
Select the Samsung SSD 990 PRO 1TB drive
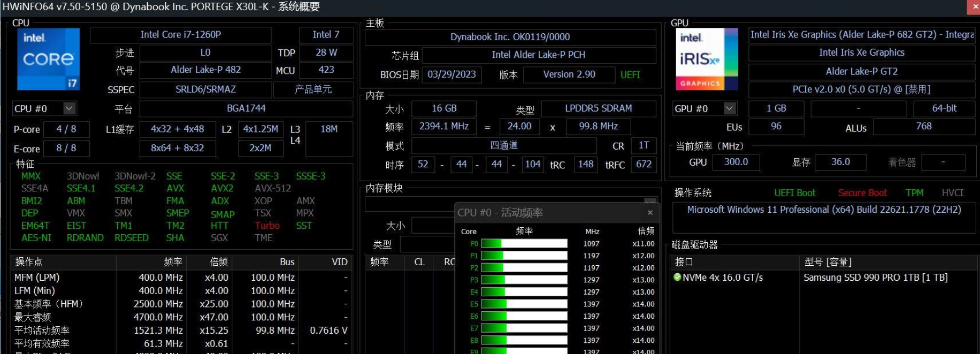coord(875,278)
